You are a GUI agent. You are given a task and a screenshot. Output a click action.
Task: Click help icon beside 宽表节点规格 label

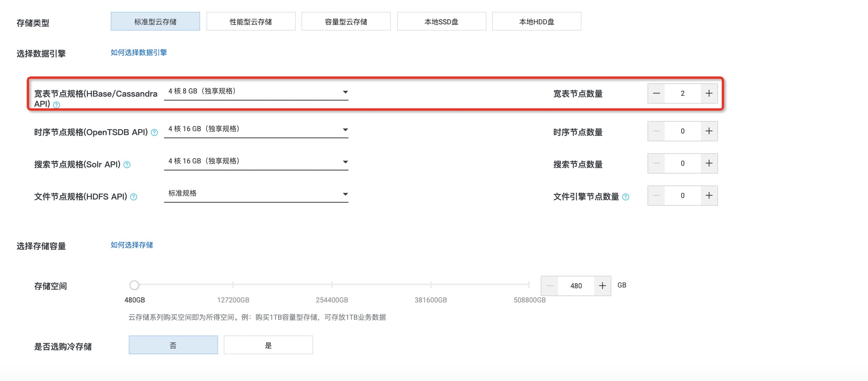click(x=57, y=105)
